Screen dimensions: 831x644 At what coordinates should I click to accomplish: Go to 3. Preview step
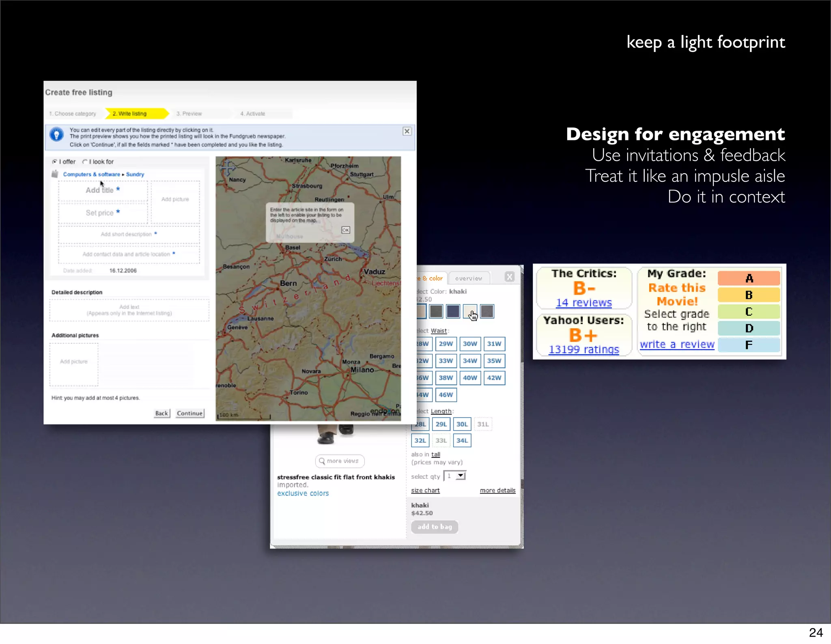[189, 114]
